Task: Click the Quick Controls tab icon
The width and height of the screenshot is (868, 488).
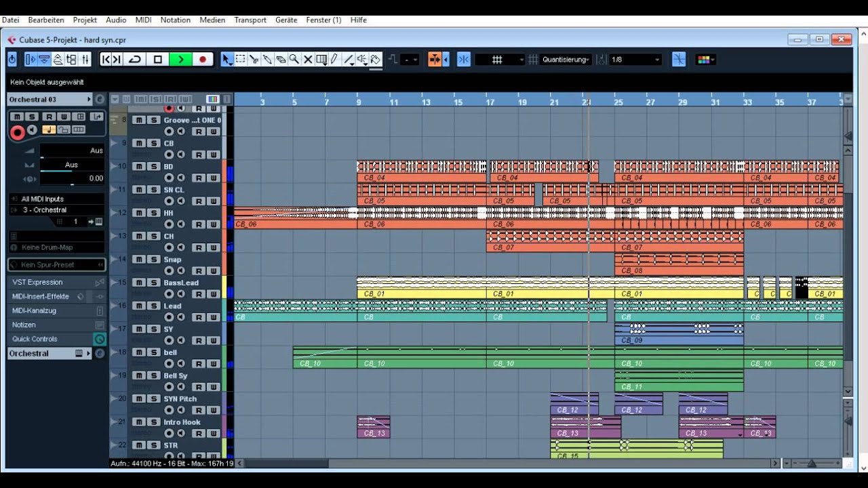Action: coord(100,339)
